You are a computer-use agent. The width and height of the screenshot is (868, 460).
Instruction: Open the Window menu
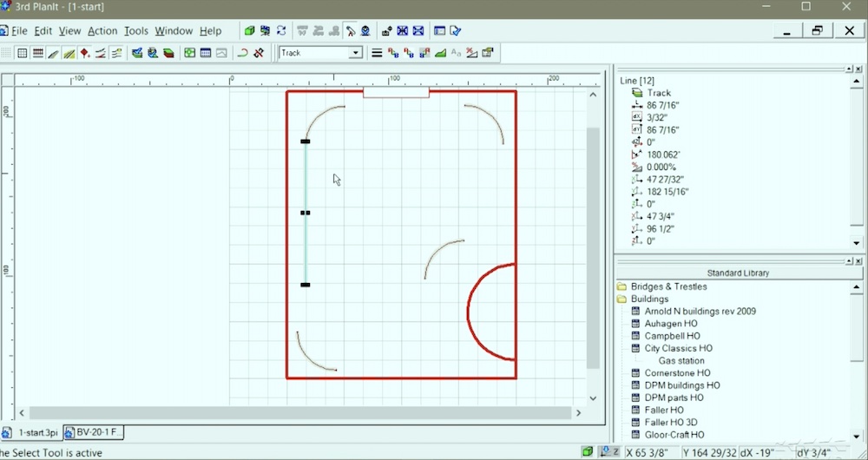(174, 31)
